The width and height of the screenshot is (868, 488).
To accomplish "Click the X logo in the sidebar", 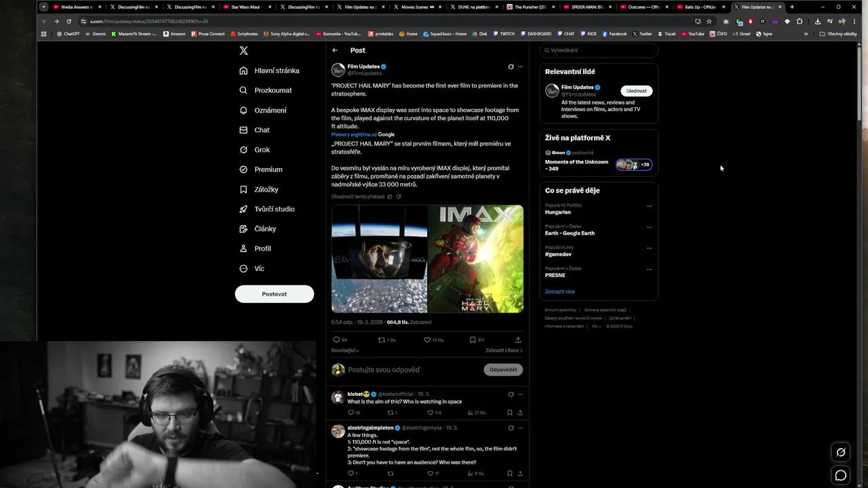I will [243, 50].
